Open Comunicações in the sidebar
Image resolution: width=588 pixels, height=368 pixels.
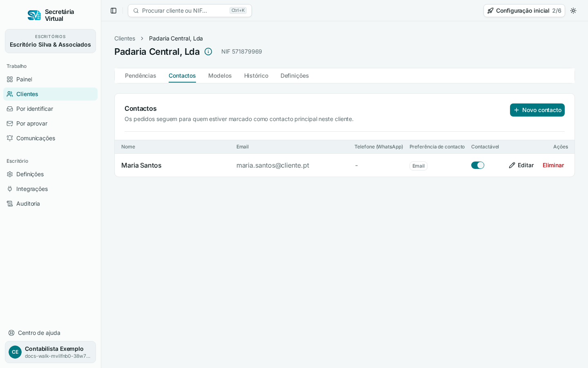pyautogui.click(x=50, y=138)
